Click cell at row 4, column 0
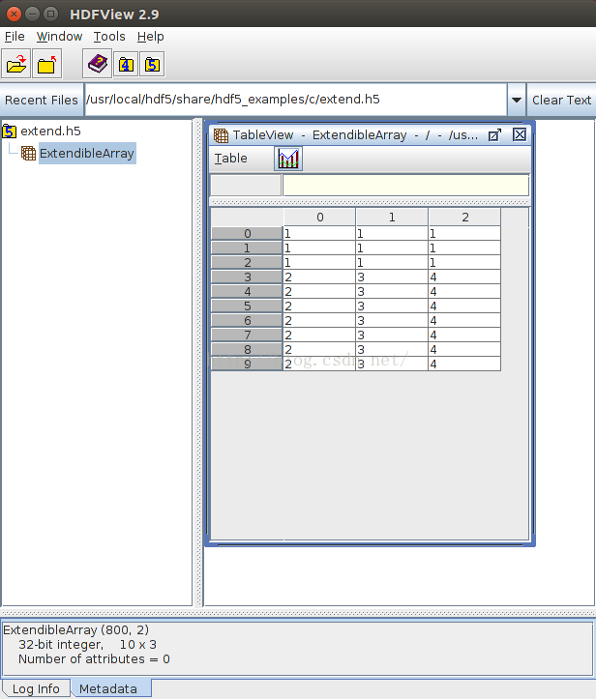Image resolution: width=596 pixels, height=700 pixels. coord(319,292)
